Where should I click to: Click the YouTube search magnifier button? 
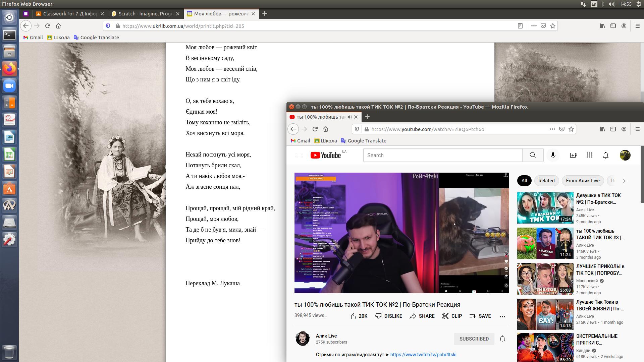[x=533, y=155]
